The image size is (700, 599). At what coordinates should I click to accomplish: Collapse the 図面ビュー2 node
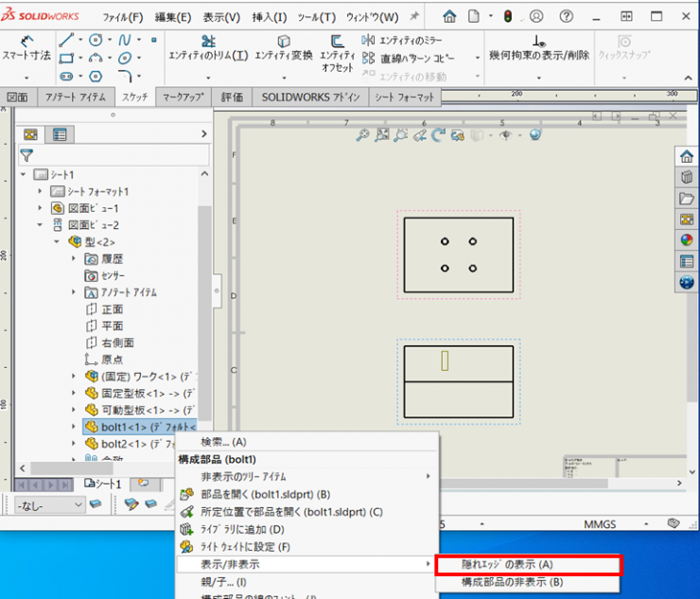[40, 225]
